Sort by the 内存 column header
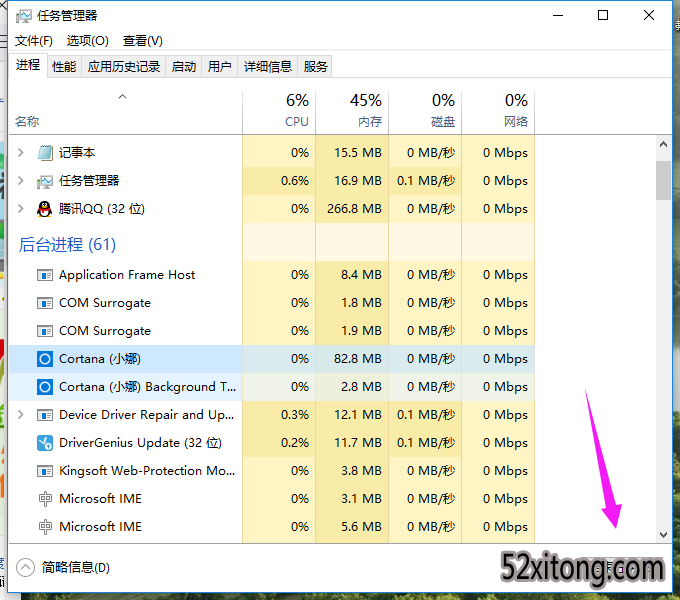The height and width of the screenshot is (600, 680). point(352,112)
